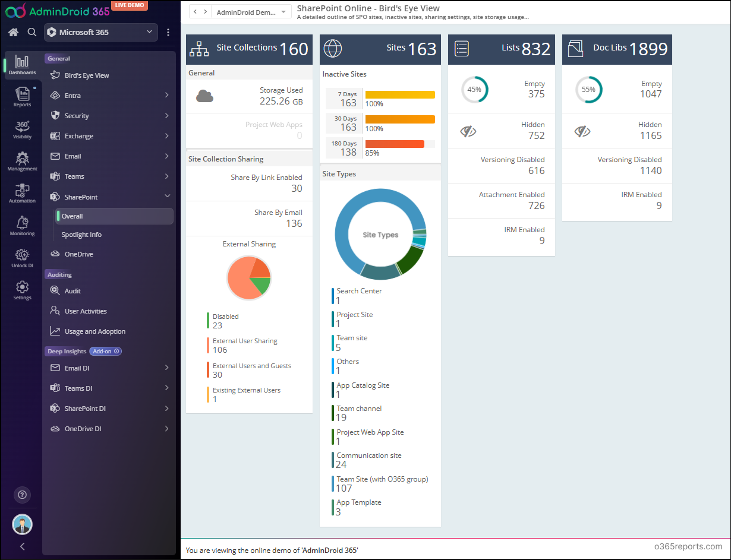731x560 pixels.
Task: Click the Add-on badge
Action: pos(105,352)
